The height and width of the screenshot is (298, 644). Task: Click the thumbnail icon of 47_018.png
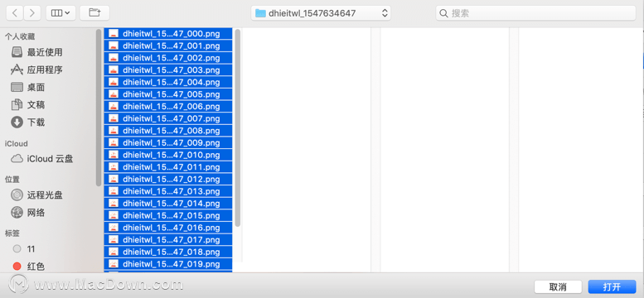(114, 252)
